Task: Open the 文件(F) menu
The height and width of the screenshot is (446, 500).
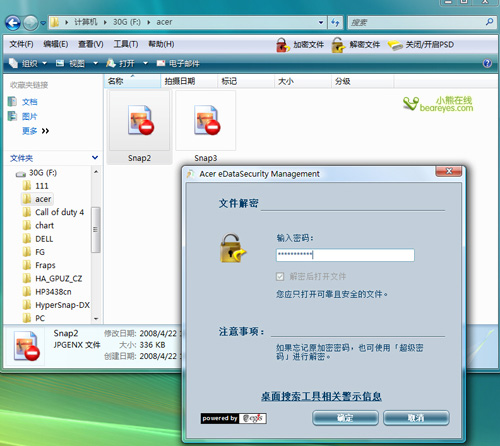Action: (x=21, y=44)
